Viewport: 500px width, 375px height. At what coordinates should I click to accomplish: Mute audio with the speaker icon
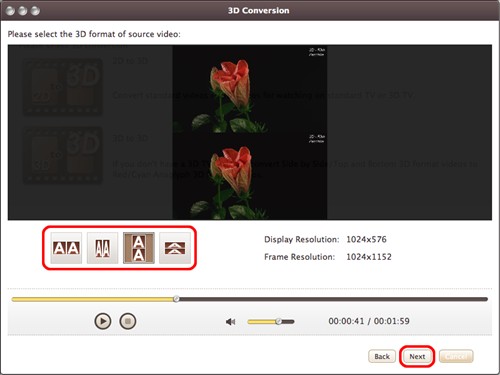coord(230,322)
